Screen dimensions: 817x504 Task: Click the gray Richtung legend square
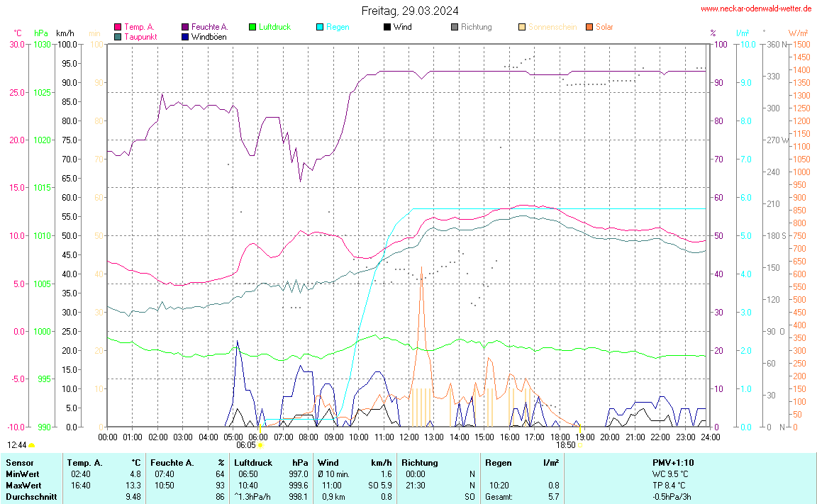point(455,27)
